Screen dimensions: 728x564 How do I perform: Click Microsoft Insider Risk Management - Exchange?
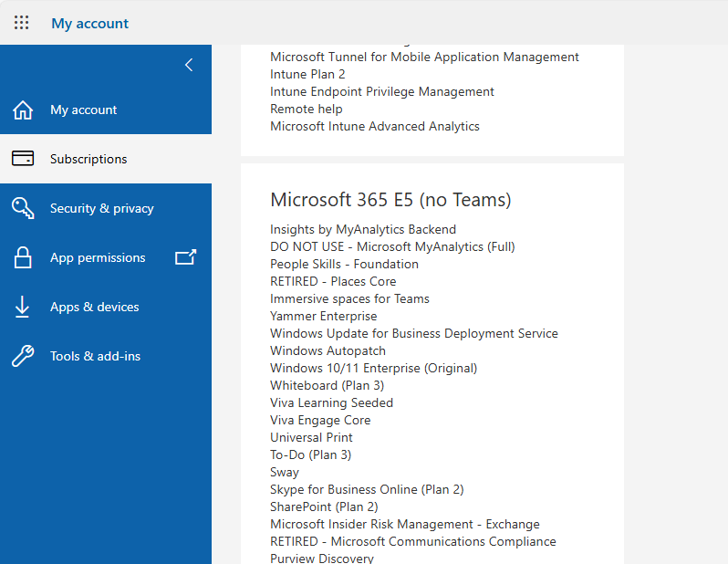[x=405, y=524]
